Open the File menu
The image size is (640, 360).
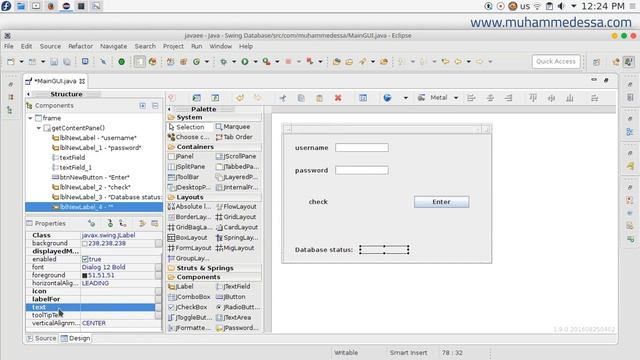click(9, 47)
